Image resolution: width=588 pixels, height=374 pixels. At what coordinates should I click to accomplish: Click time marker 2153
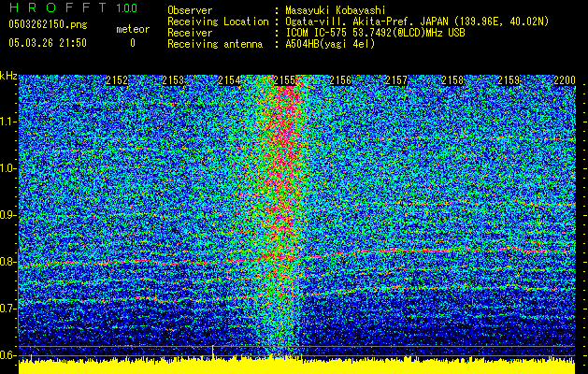tap(173, 80)
